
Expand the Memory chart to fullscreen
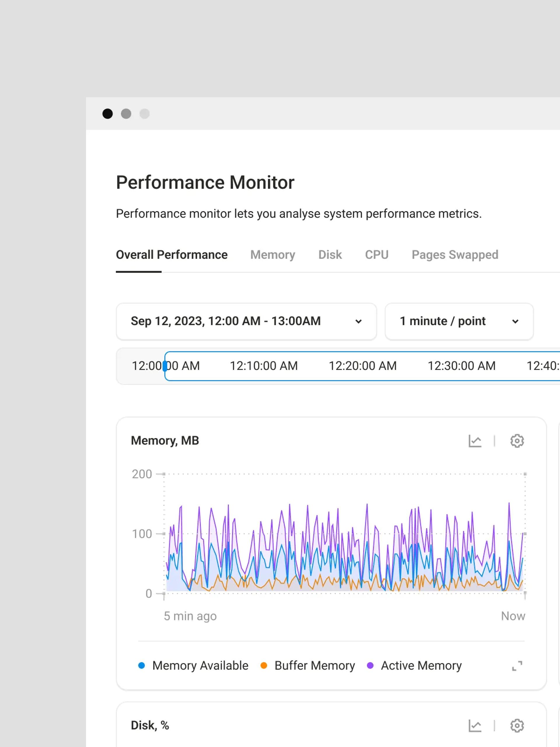pyautogui.click(x=517, y=666)
